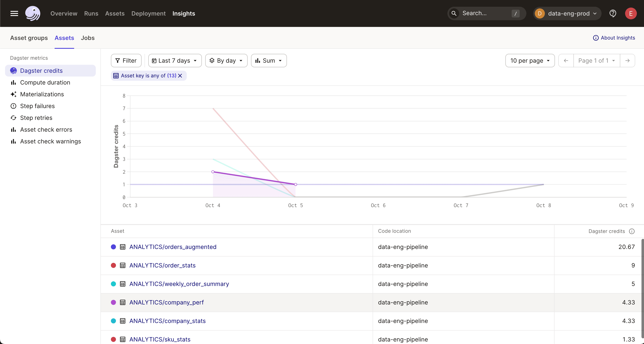Open the Last 7 days date range dropdown
This screenshot has width=644, height=344.
coord(175,60)
